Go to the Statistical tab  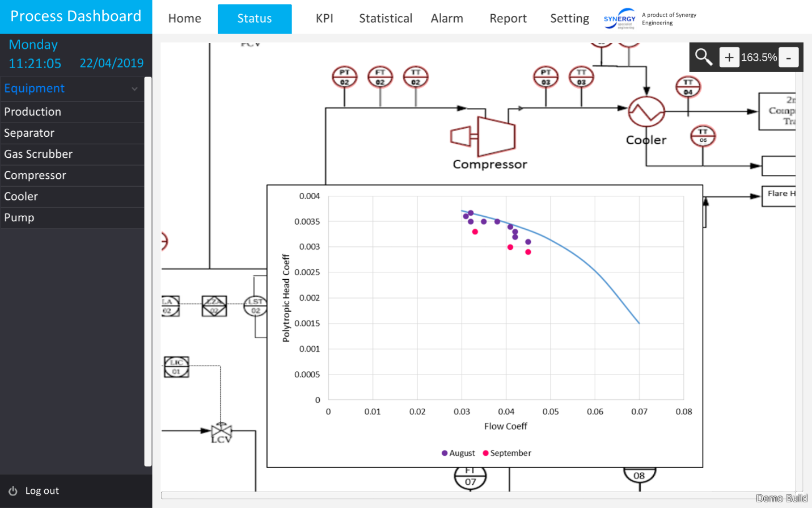coord(386,18)
